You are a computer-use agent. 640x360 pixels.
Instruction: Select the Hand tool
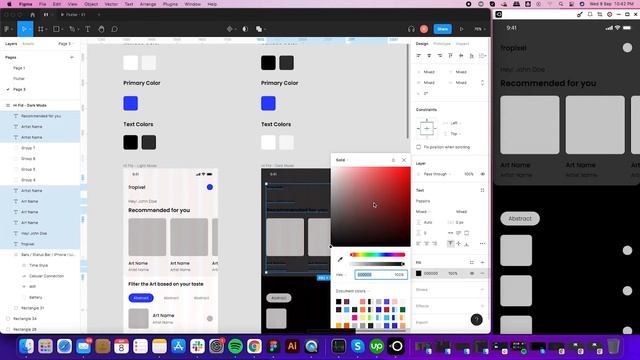pyautogui.click(x=101, y=29)
